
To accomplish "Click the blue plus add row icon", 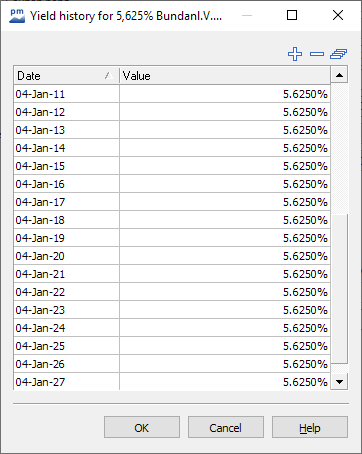I will click(295, 54).
